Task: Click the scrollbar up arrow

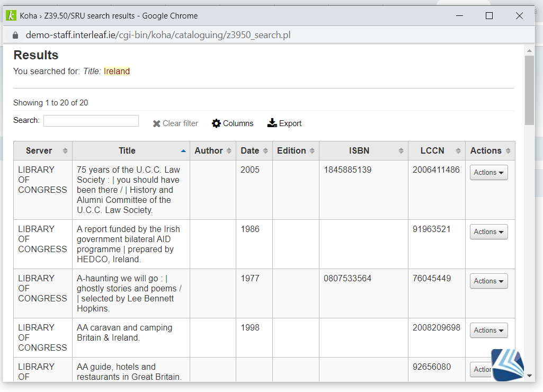Action: (x=529, y=50)
